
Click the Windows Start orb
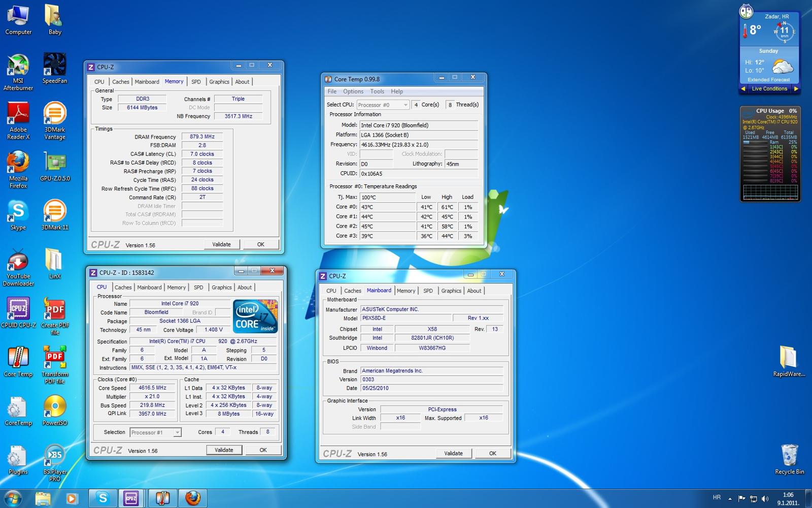13,498
